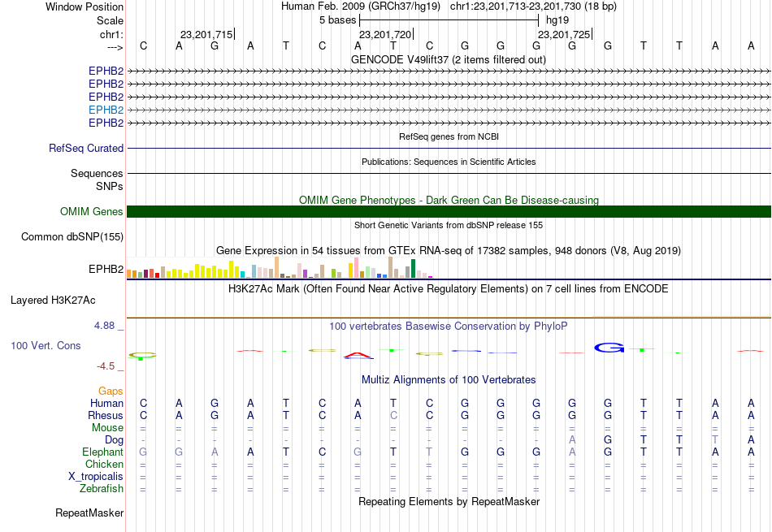Click the 5 bases scale bar text
772x532 pixels.
[x=337, y=20]
